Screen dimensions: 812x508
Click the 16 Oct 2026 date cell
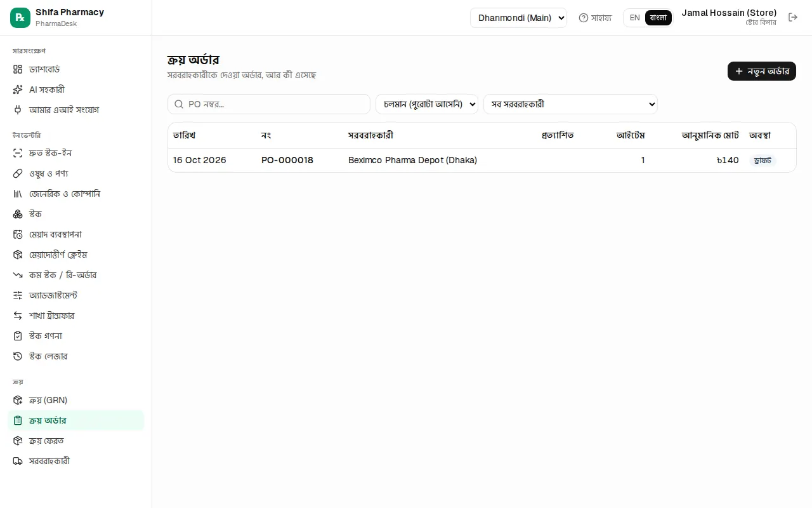pos(200,160)
